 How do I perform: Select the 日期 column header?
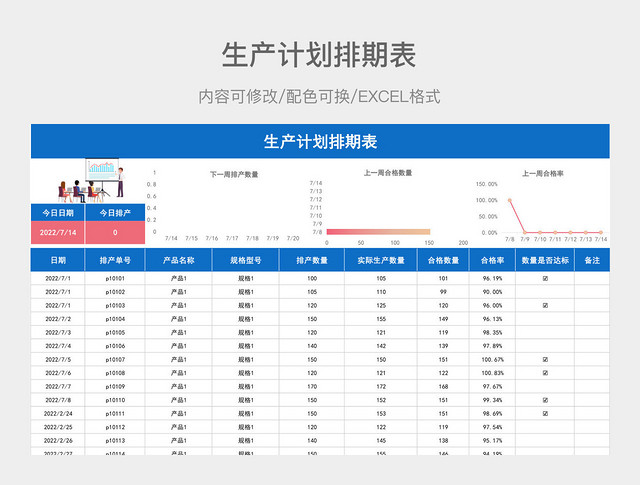point(58,260)
